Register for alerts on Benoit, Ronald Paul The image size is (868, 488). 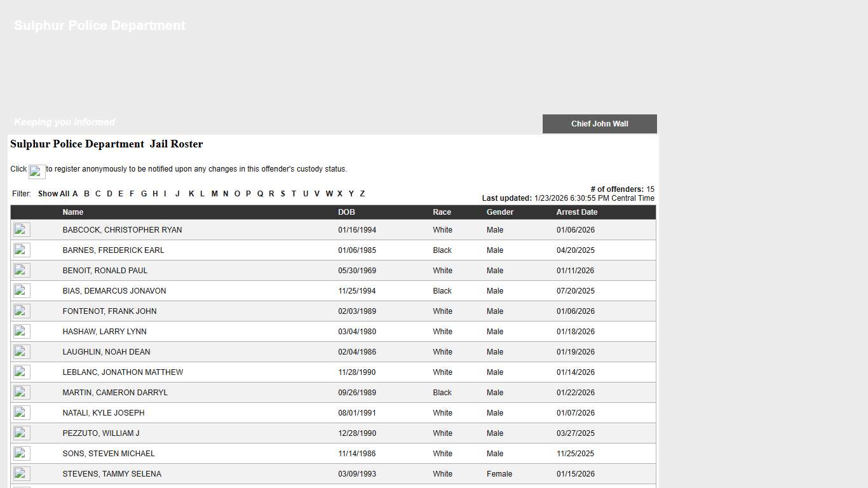pyautogui.click(x=22, y=271)
